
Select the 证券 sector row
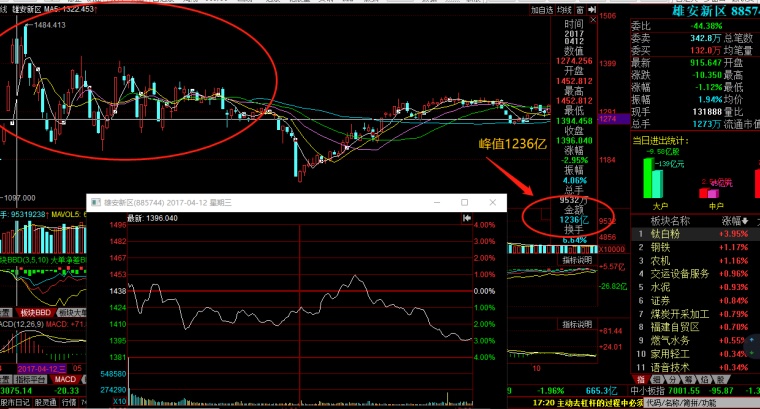(696, 300)
